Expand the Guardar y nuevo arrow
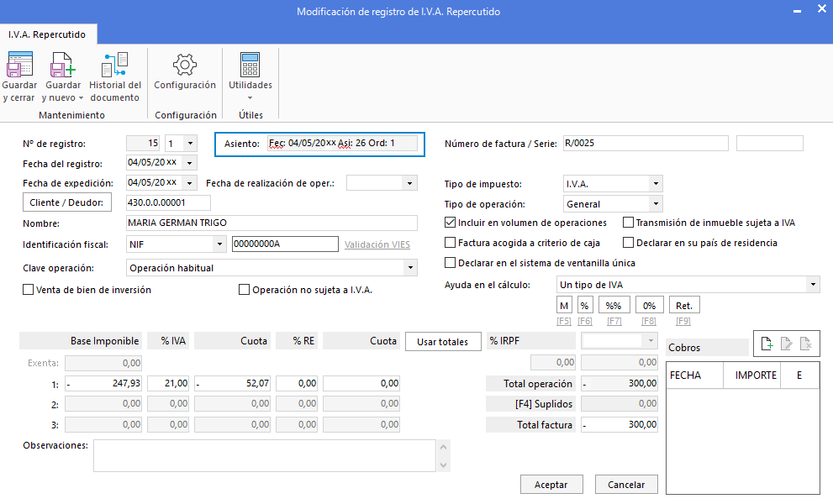This screenshot has height=504, width=833. pos(81,98)
